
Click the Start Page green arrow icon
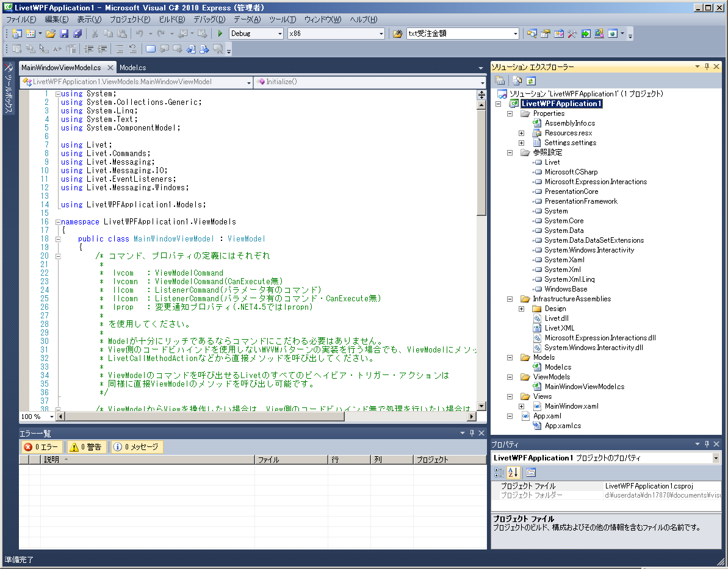[x=585, y=34]
